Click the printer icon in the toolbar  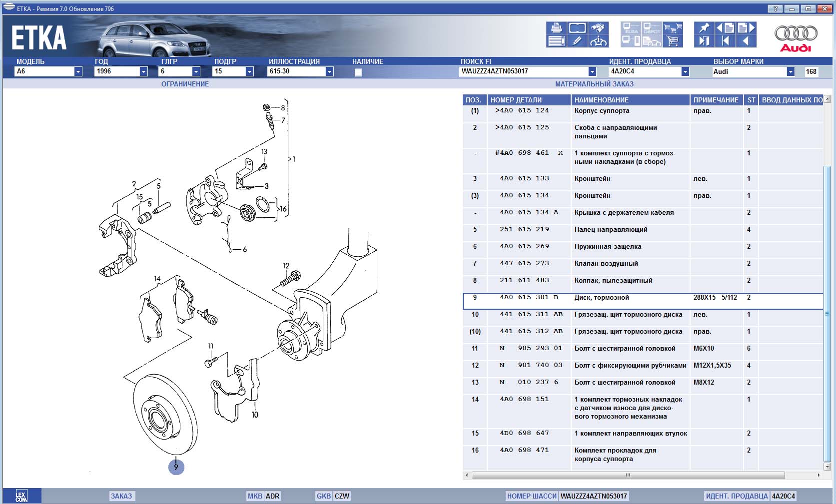pyautogui.click(x=556, y=28)
